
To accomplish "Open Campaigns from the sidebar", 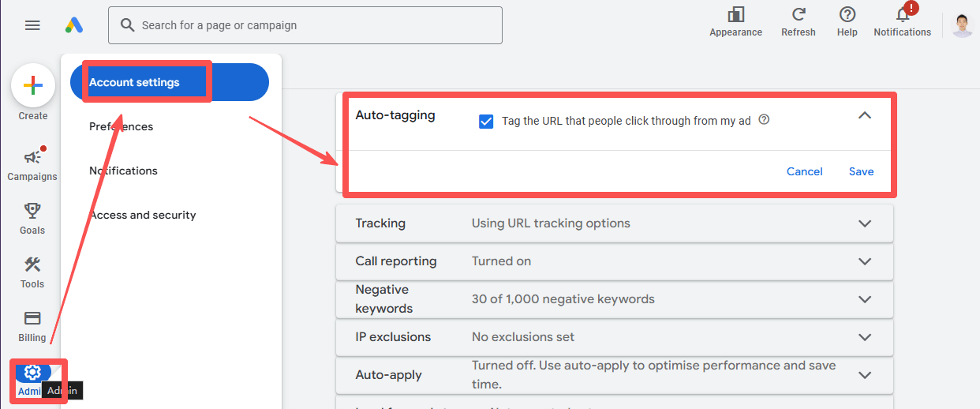I will point(32,158).
